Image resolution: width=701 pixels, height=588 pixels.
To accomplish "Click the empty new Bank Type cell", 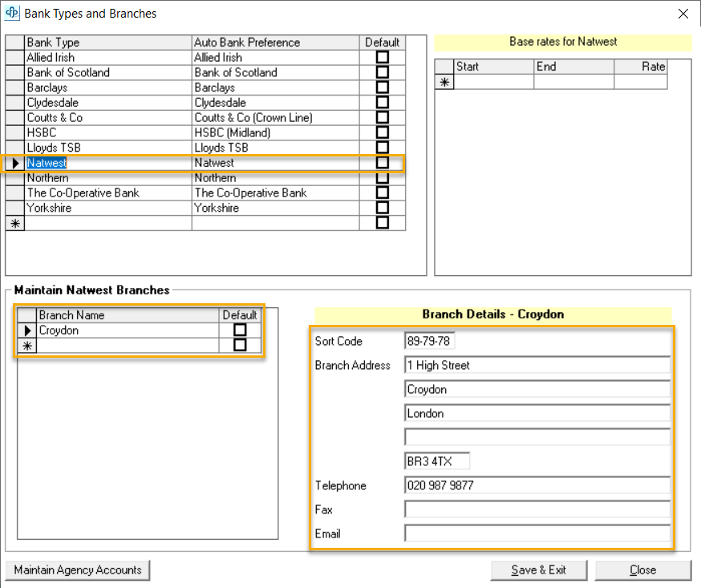I will (x=108, y=224).
